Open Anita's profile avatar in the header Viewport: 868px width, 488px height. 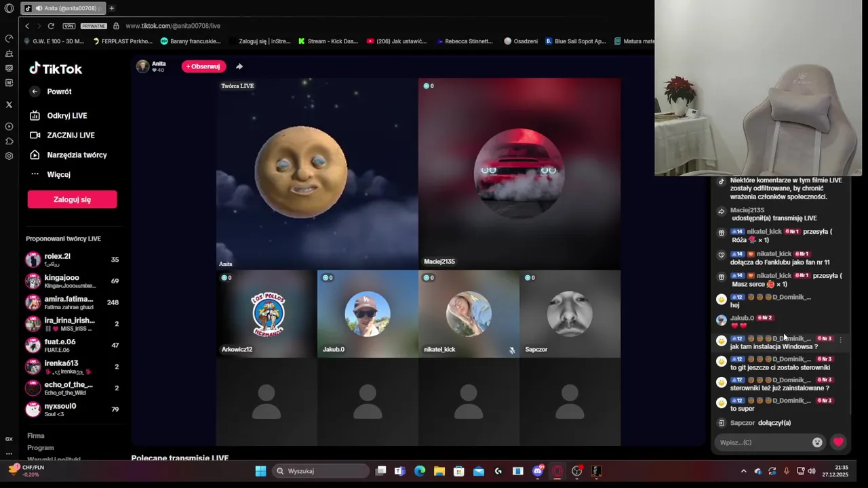tap(142, 66)
